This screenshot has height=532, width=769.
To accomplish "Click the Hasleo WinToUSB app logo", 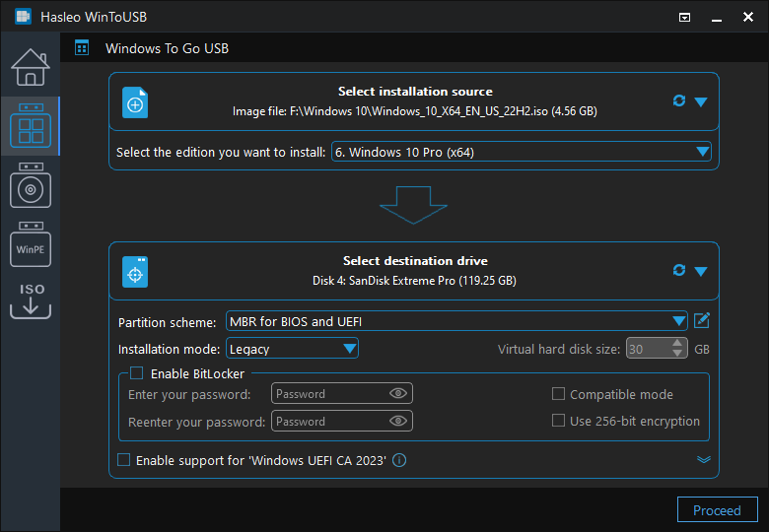I will click(x=23, y=17).
